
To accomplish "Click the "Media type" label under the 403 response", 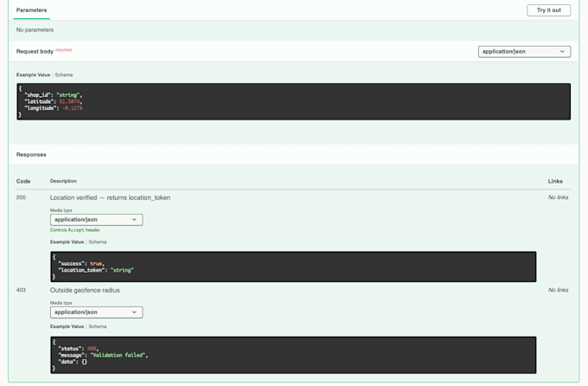I will click(61, 303).
